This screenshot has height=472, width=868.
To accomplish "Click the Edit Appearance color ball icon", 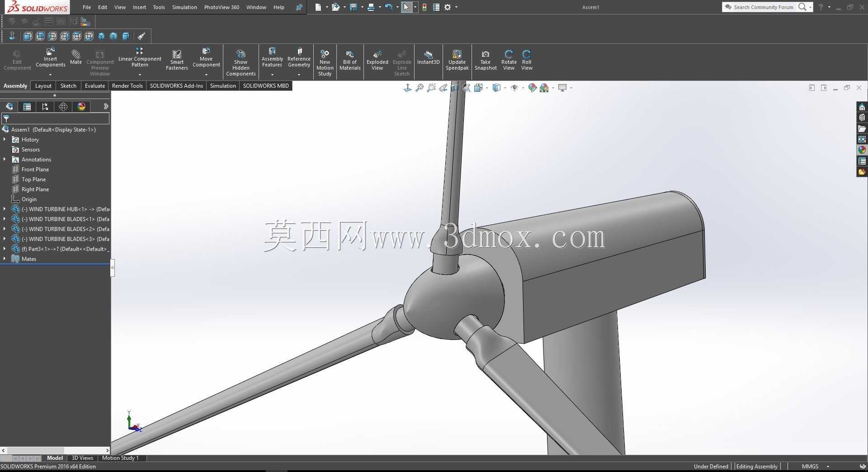I will click(x=532, y=88).
